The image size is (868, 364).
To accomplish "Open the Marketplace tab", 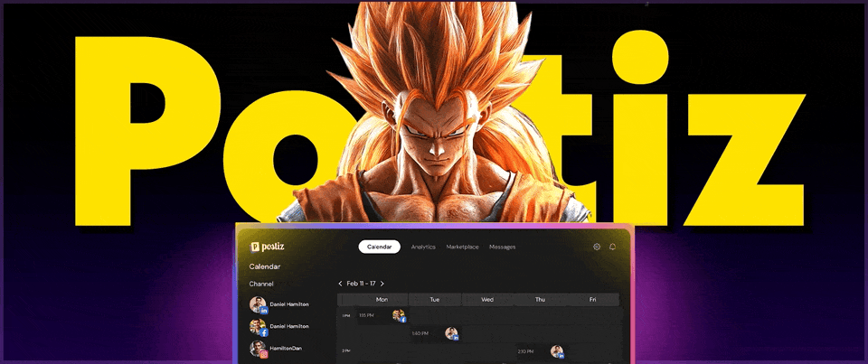I will (x=463, y=247).
